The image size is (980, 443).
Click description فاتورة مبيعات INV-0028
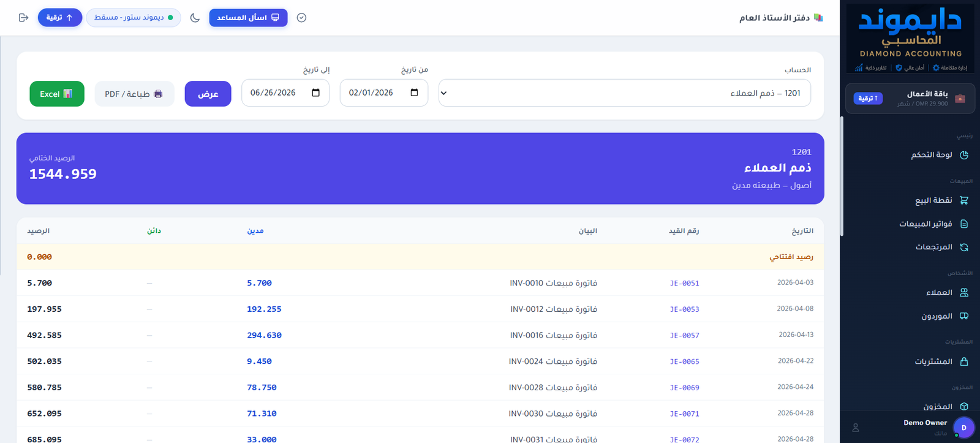[553, 387]
